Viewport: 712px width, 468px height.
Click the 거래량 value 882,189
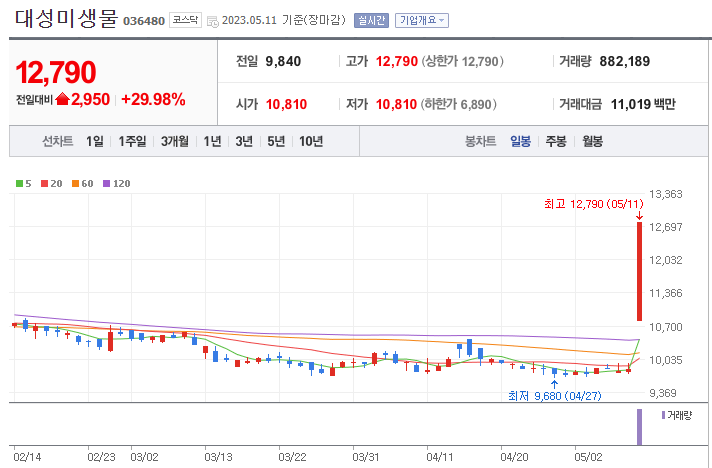point(624,61)
